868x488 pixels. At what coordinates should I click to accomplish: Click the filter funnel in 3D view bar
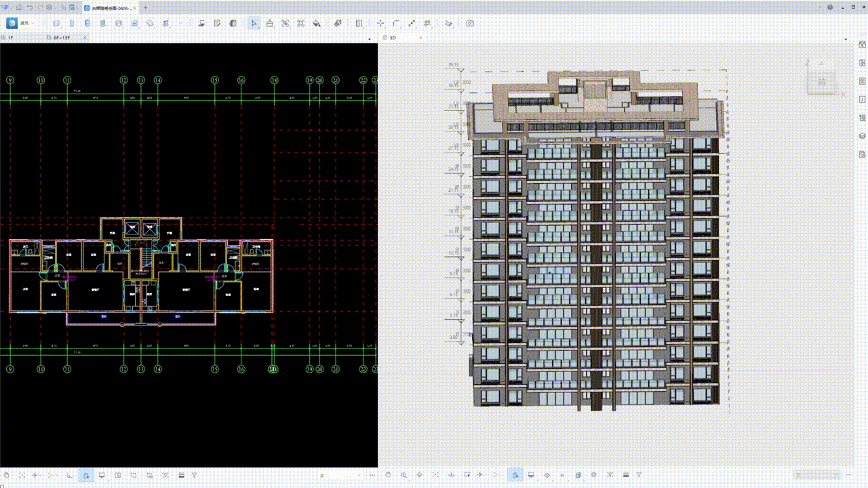639,475
